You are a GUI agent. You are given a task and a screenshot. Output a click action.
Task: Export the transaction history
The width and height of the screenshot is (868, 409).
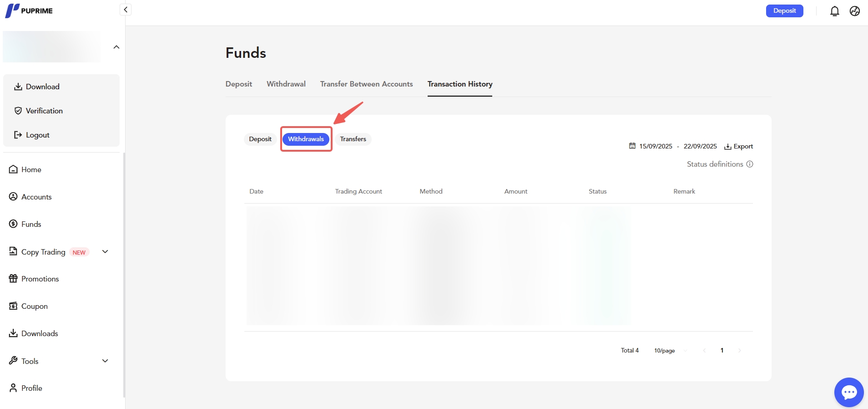point(739,146)
